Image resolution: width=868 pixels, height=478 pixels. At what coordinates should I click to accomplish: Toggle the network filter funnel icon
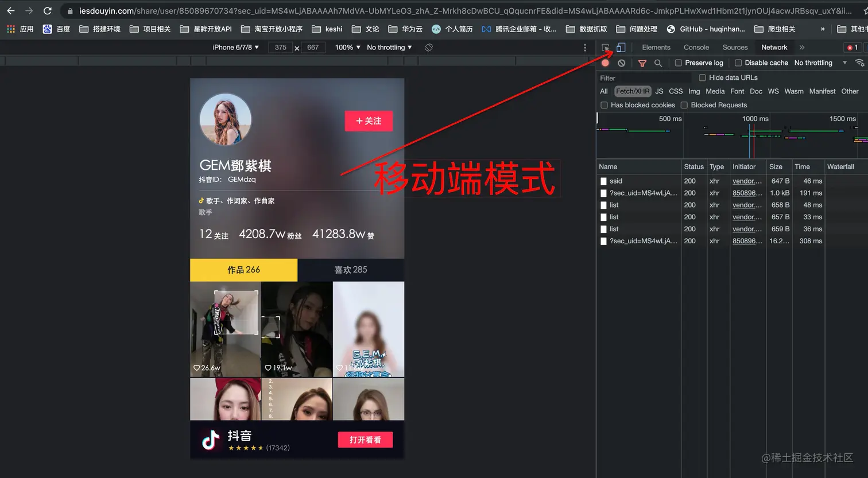(642, 63)
